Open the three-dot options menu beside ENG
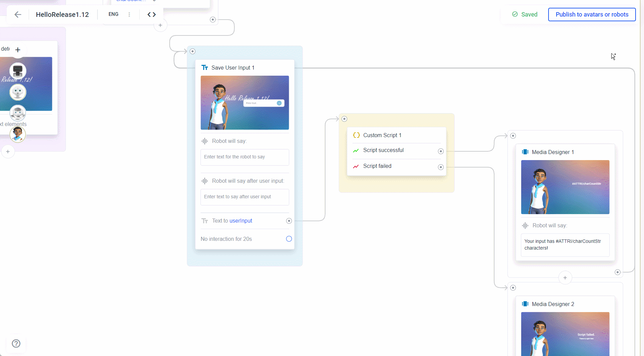The height and width of the screenshot is (356, 644). tap(129, 15)
